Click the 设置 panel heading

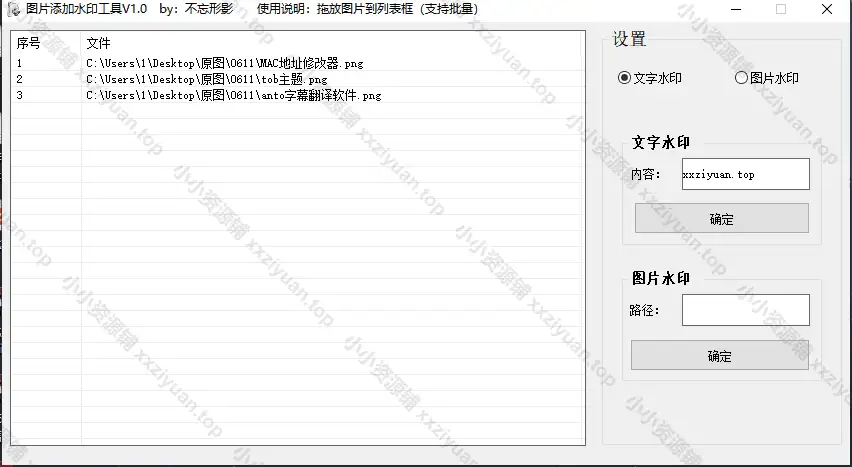click(x=629, y=40)
